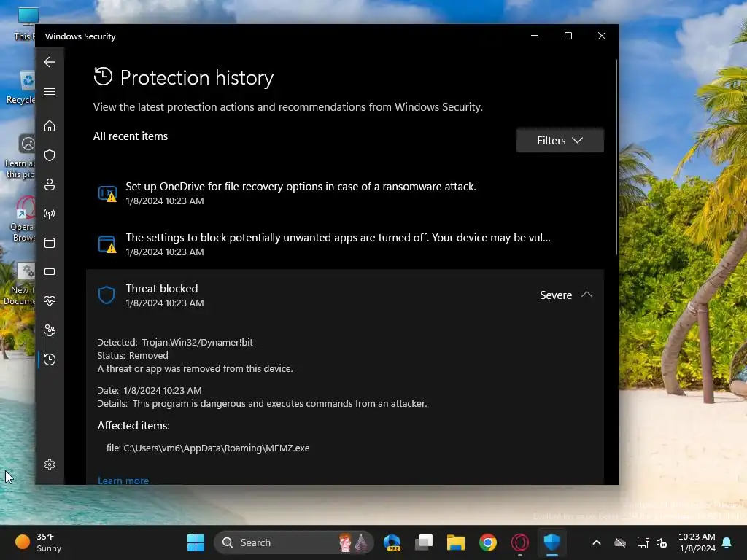Click Windows Security taskbar icon
This screenshot has width=747, height=560.
click(x=551, y=542)
